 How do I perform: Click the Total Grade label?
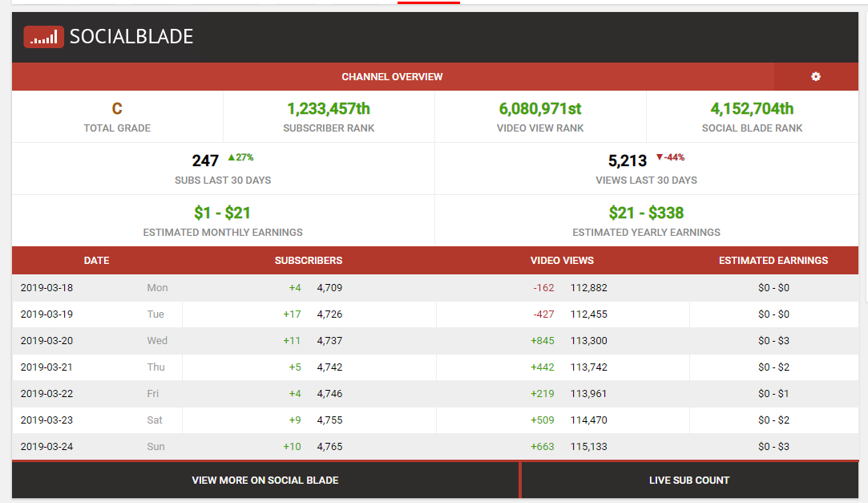coord(117,128)
